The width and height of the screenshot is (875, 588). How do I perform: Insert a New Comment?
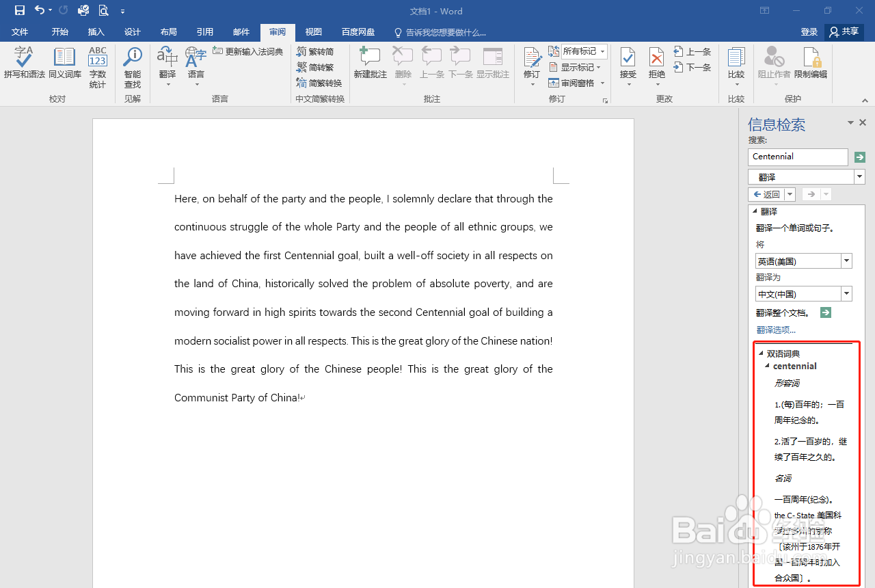[370, 64]
